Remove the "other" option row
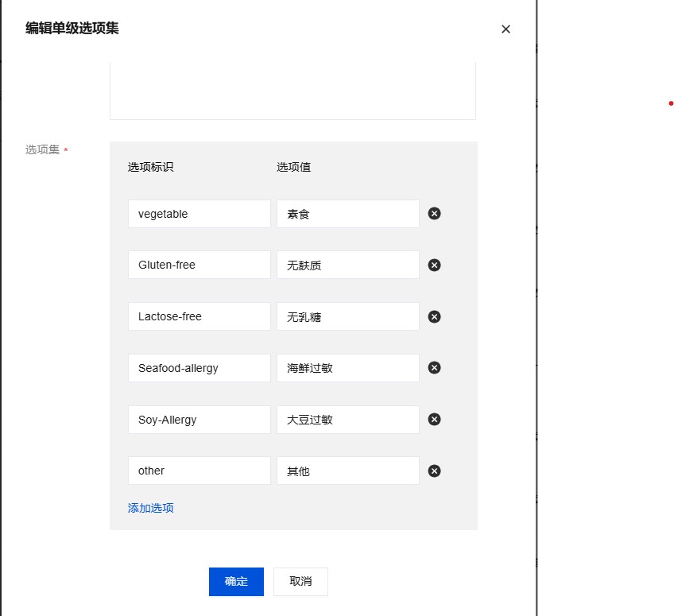674x616 pixels. (x=434, y=471)
